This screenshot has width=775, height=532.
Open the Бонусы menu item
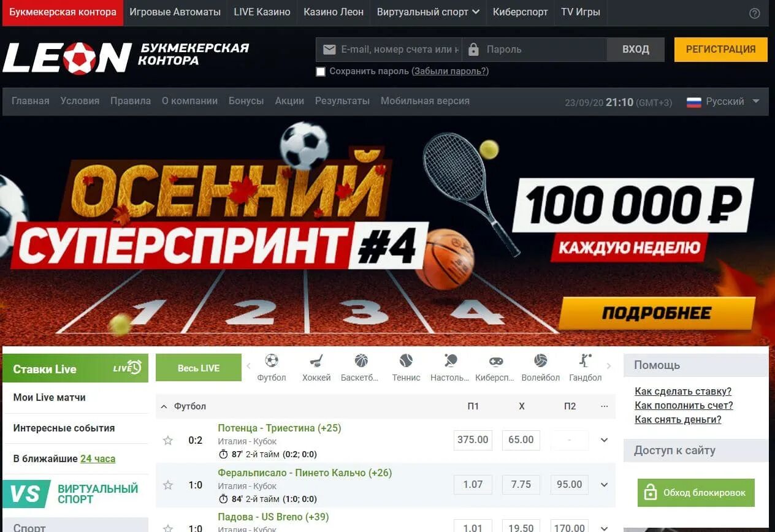[246, 101]
